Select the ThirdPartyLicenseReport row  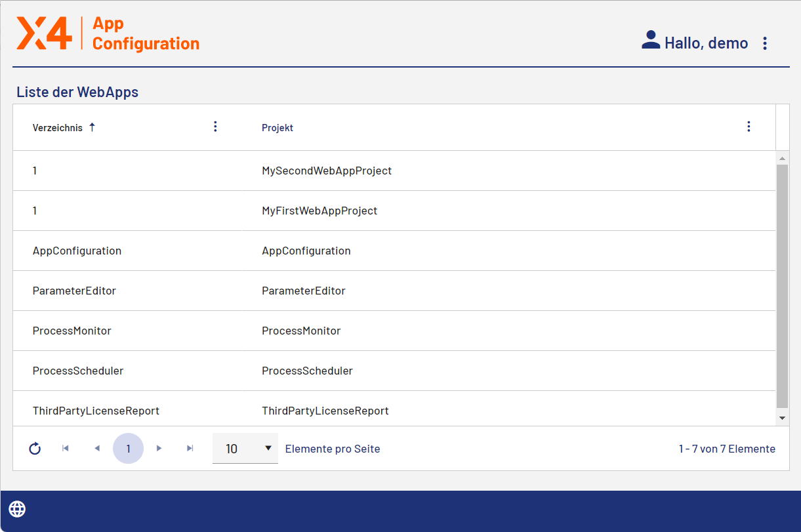pyautogui.click(x=325, y=411)
